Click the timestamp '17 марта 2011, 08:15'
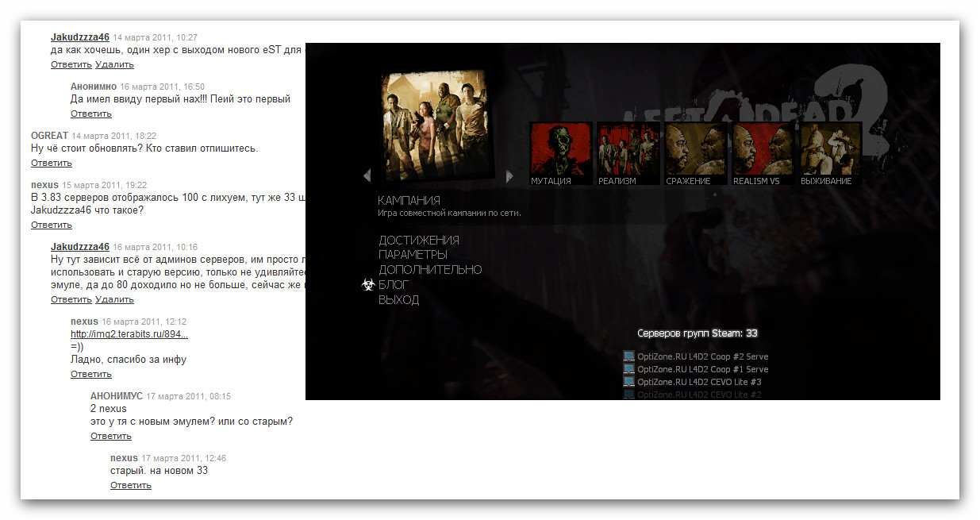The width and height of the screenshot is (980, 520). coord(189,396)
